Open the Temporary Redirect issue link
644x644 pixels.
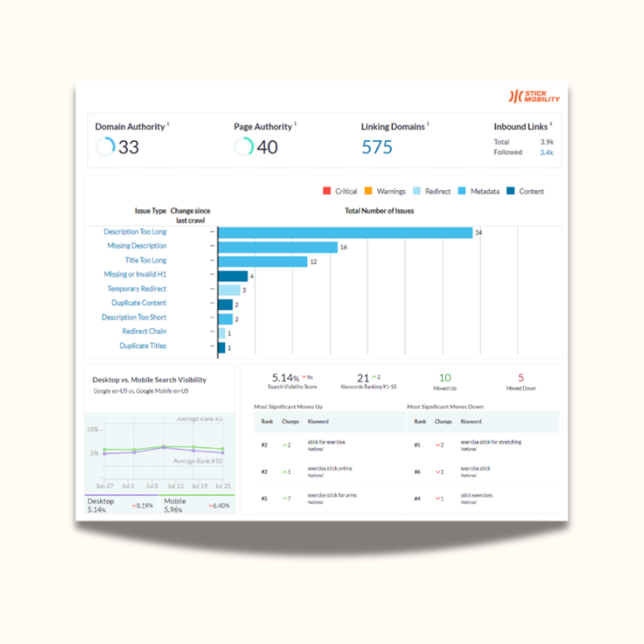137,289
